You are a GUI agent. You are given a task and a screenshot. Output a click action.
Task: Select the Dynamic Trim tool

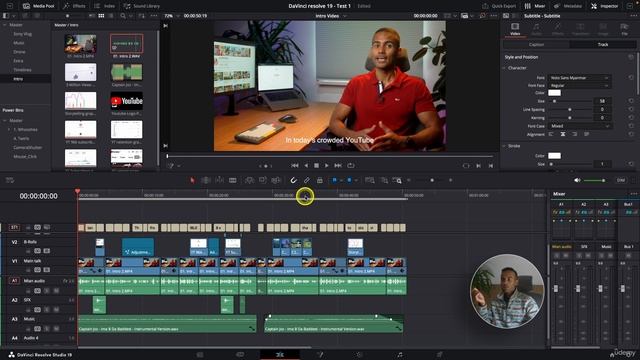[219, 180]
